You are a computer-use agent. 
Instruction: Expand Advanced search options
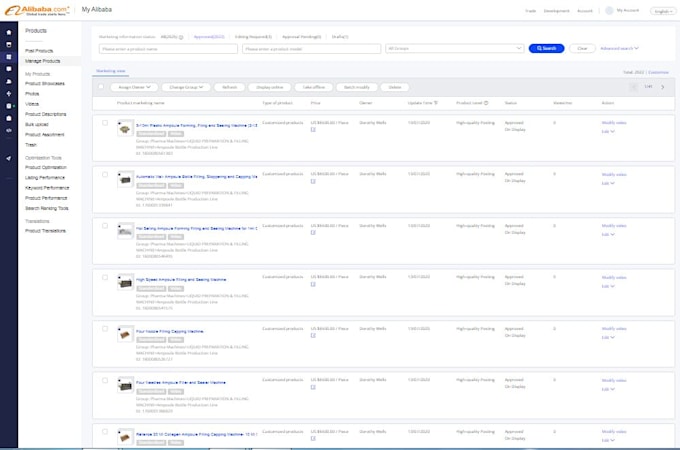[619, 49]
